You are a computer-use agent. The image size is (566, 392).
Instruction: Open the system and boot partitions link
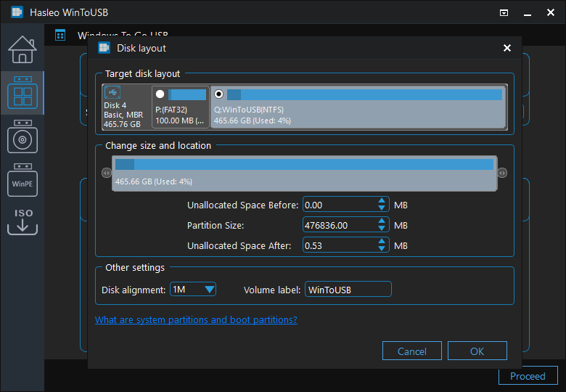click(x=196, y=320)
